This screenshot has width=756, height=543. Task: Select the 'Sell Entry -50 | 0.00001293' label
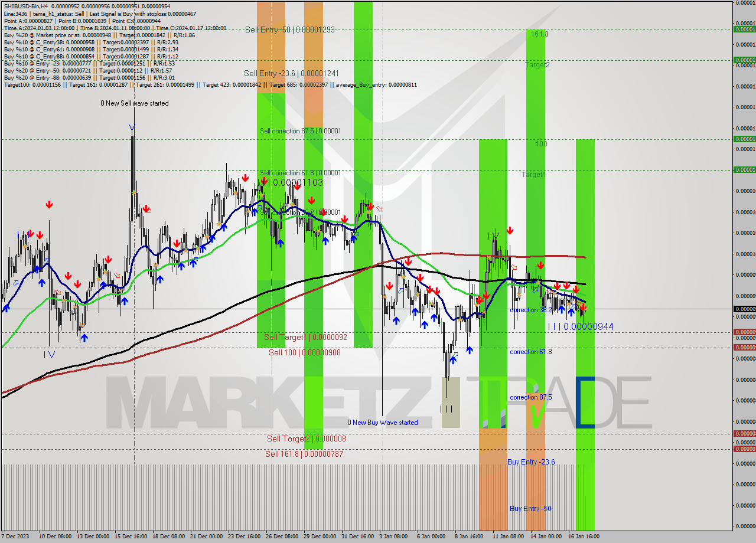point(289,30)
